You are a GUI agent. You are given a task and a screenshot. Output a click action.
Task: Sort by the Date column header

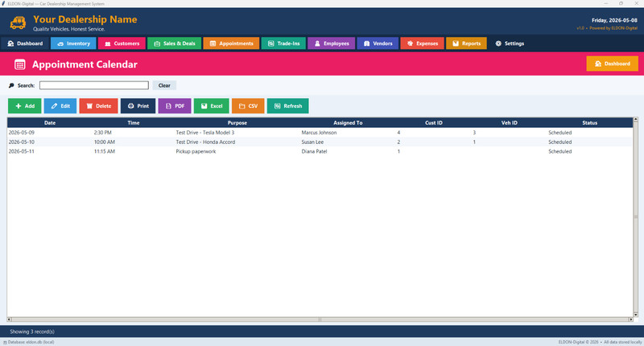[50, 123]
